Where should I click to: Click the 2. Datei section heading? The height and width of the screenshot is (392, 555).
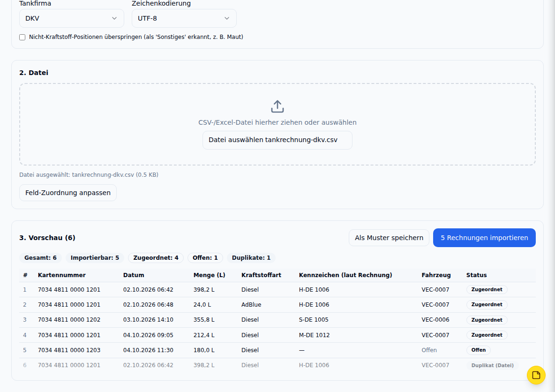[x=34, y=73]
